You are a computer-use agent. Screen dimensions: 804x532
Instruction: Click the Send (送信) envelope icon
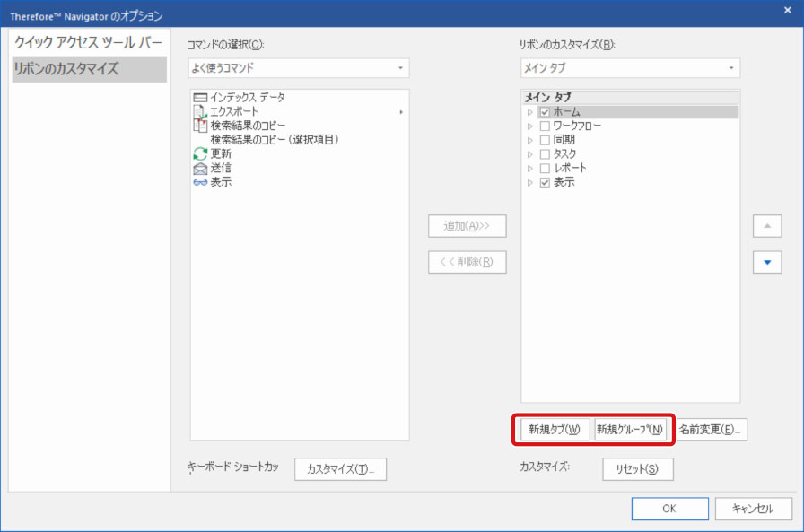pos(200,169)
